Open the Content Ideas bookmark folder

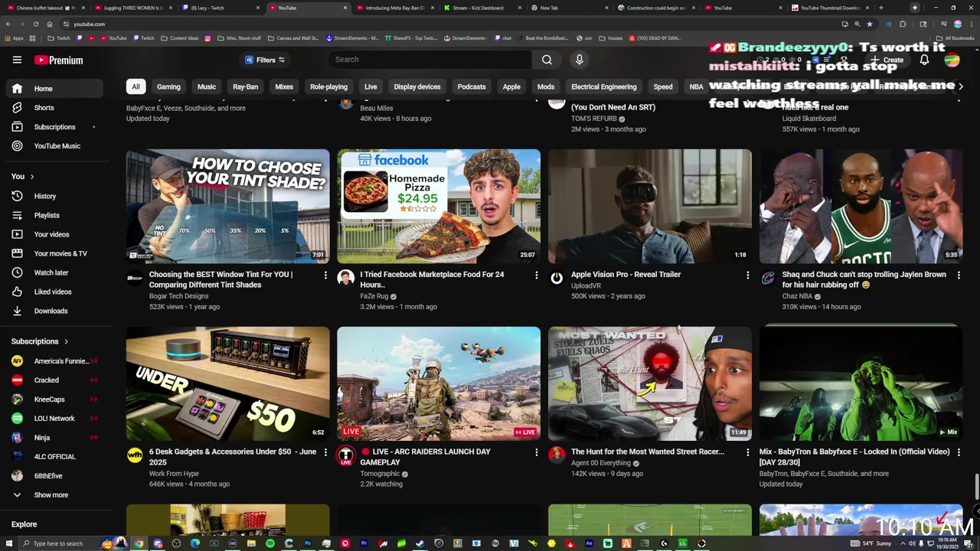click(179, 37)
